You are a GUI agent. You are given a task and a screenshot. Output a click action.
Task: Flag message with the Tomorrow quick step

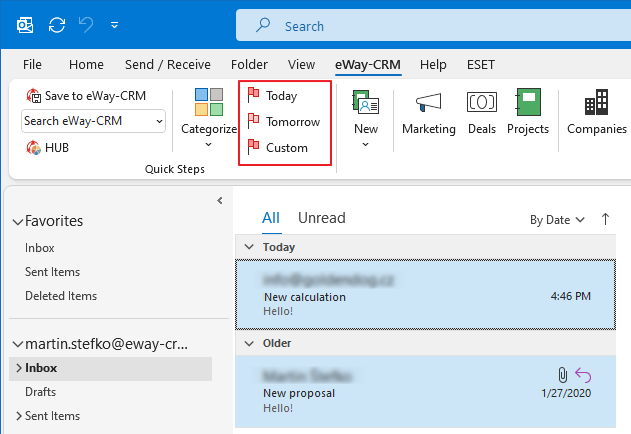tap(284, 122)
